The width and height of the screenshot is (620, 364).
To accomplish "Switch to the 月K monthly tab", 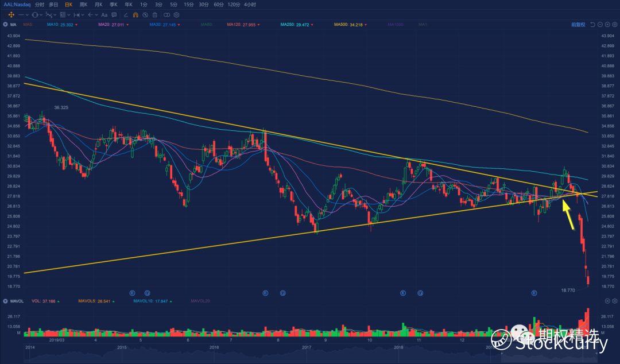I will pyautogui.click(x=99, y=5).
